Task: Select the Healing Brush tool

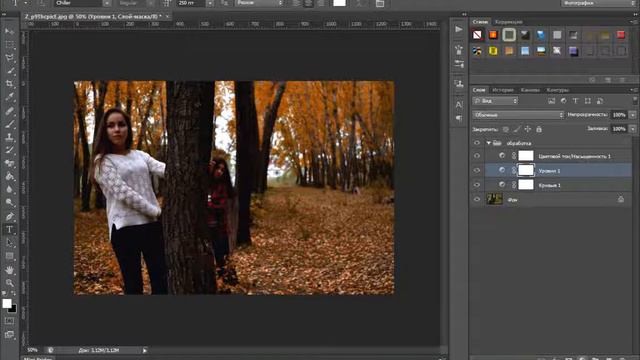Action: (x=9, y=111)
